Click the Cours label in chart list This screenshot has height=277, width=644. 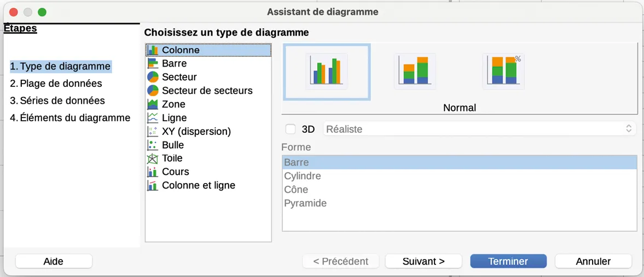[176, 172]
